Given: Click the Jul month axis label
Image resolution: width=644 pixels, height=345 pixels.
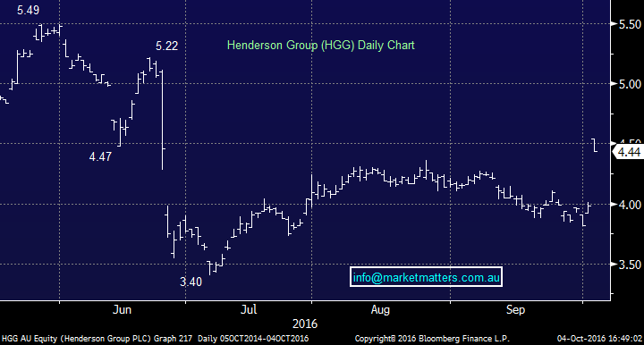Looking at the screenshot, I should click(249, 309).
